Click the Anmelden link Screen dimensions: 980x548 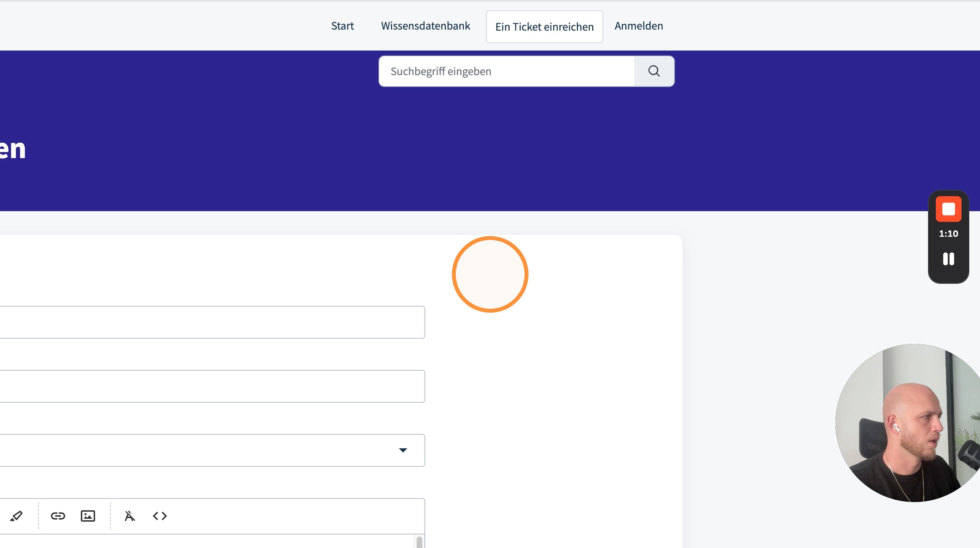point(639,26)
